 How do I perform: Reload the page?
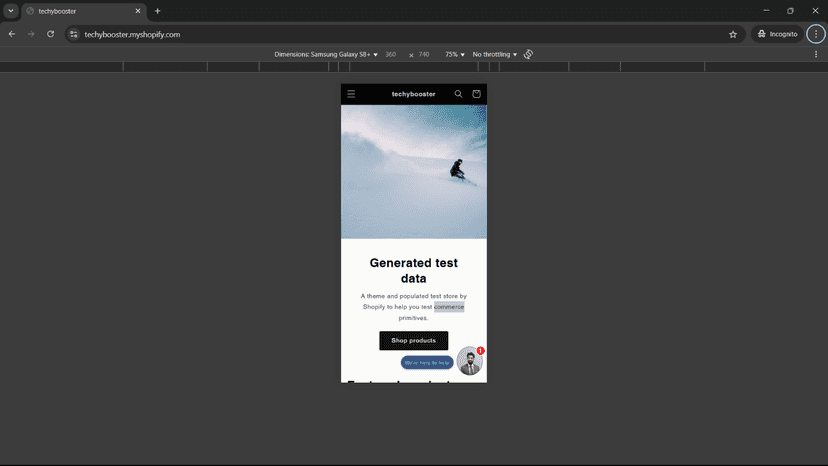tap(51, 34)
